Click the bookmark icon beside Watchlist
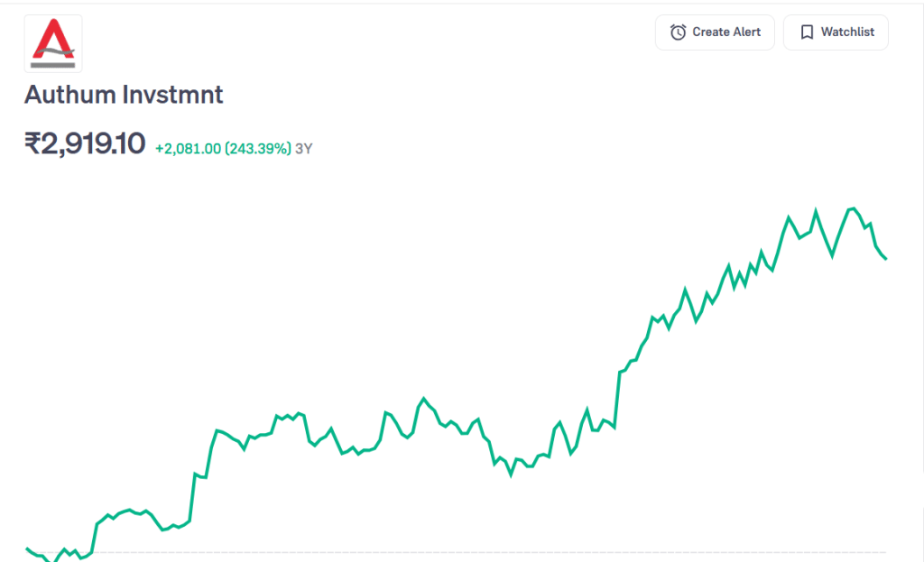The width and height of the screenshot is (924, 562). (x=807, y=32)
